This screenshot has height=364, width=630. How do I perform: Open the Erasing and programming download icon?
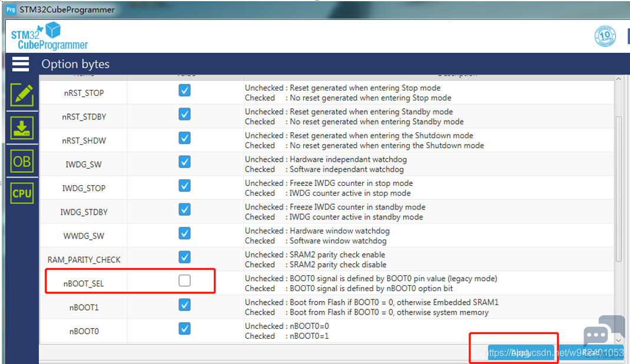pos(22,128)
